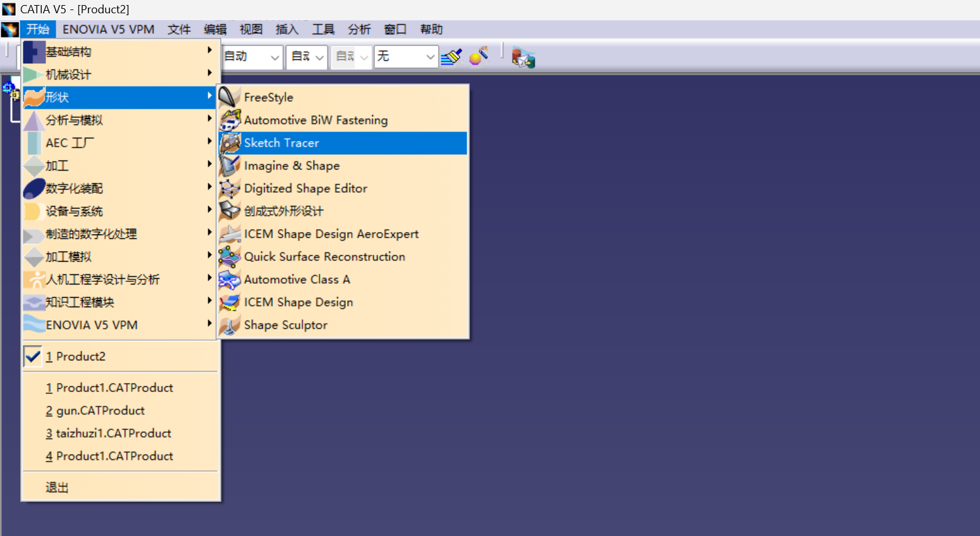This screenshot has height=536, width=980.
Task: Click the ICEM Shape Design icon
Action: click(x=230, y=302)
